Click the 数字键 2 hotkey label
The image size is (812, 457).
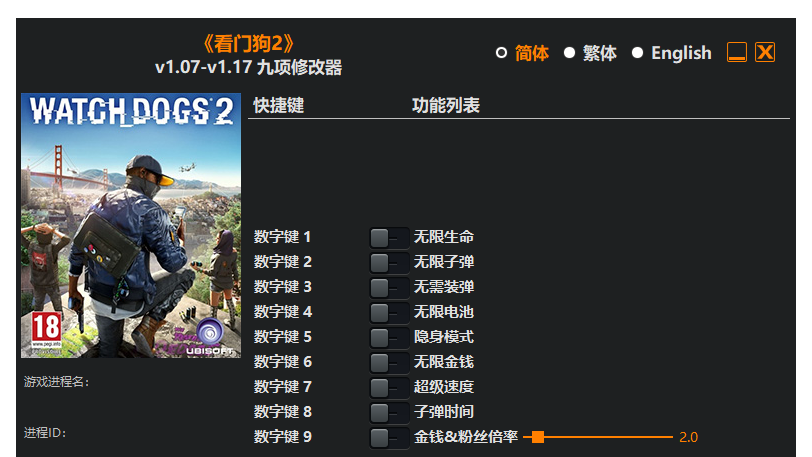coord(283,262)
